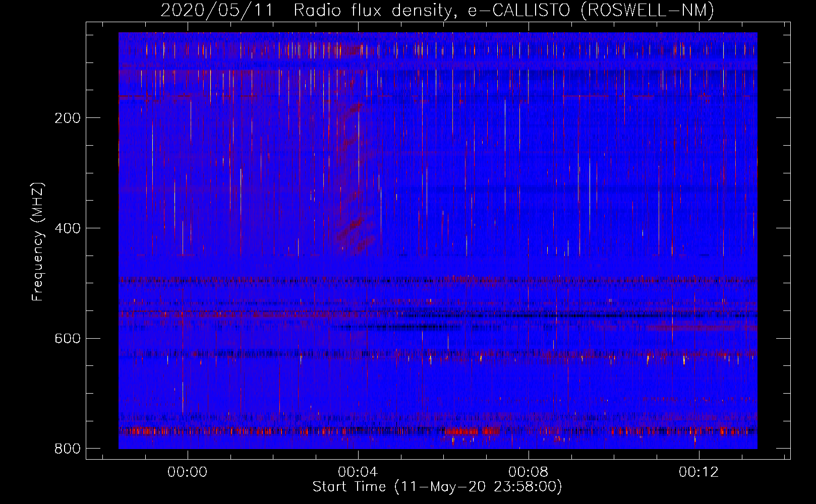Click the 00:12 time tick label
The width and height of the screenshot is (816, 504).
[698, 472]
